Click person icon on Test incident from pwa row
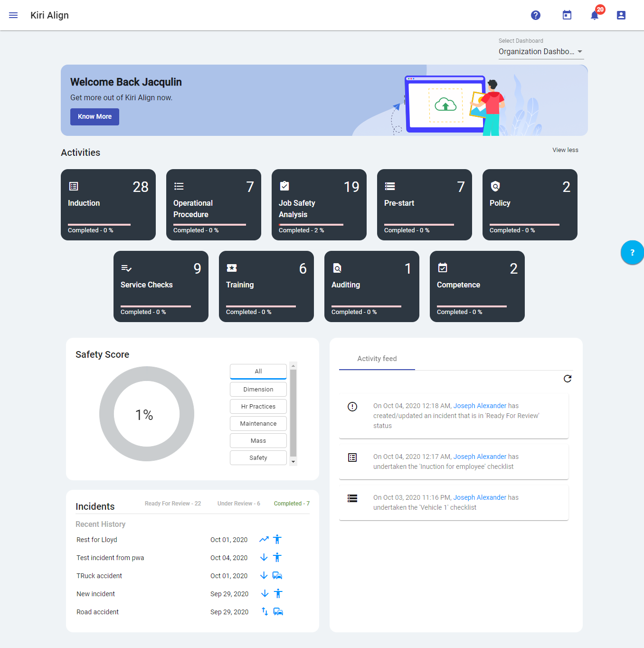The height and width of the screenshot is (648, 644). point(277,557)
